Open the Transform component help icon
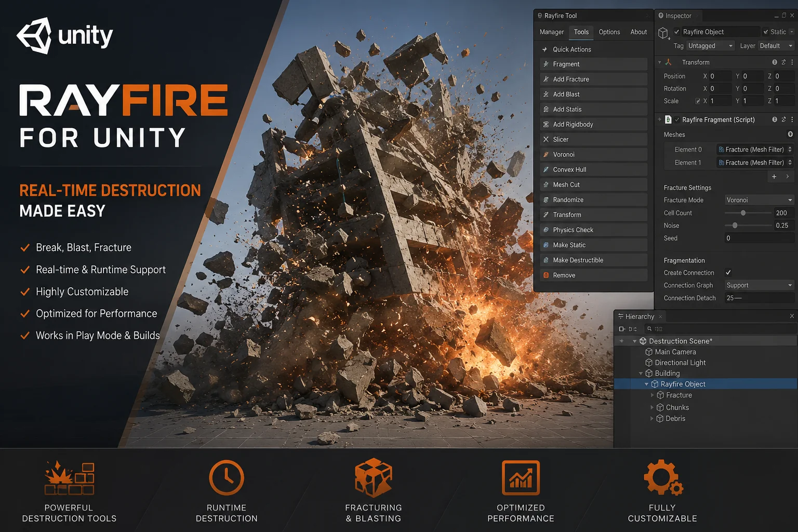The width and height of the screenshot is (798, 532). pos(775,62)
